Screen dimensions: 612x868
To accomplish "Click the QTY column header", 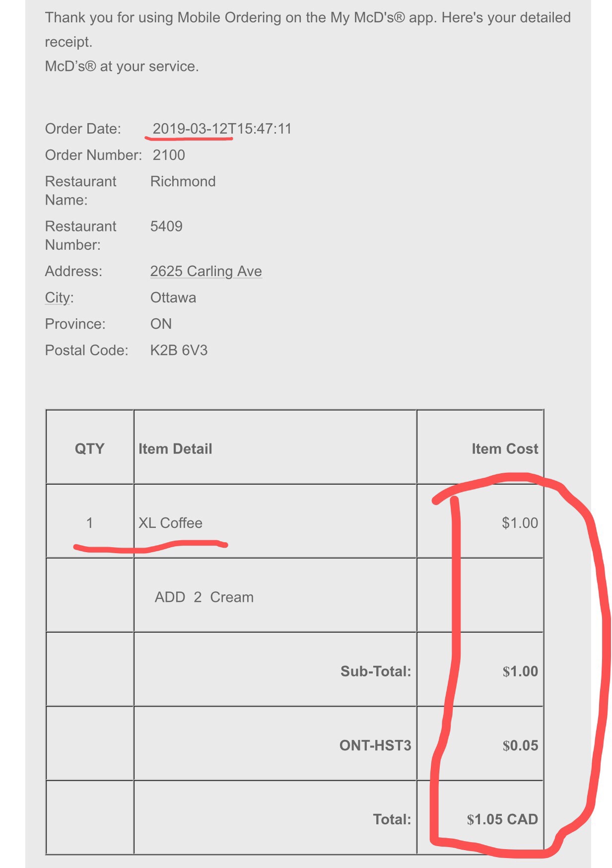I will point(90,449).
